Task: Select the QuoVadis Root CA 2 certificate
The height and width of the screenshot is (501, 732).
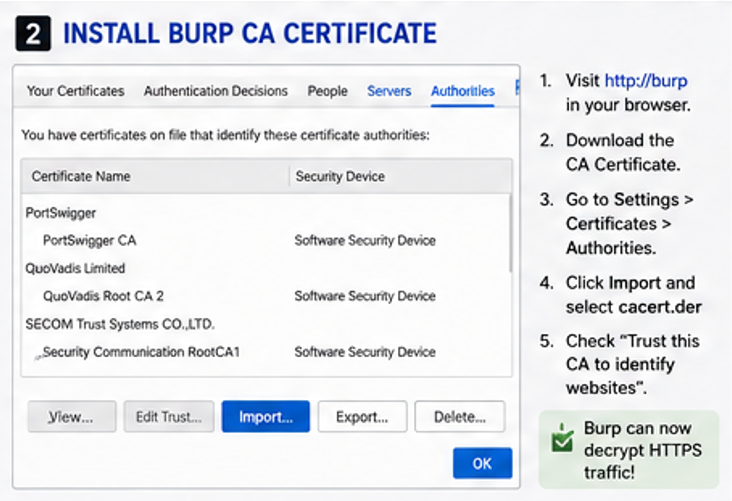Action: pyautogui.click(x=266, y=296)
